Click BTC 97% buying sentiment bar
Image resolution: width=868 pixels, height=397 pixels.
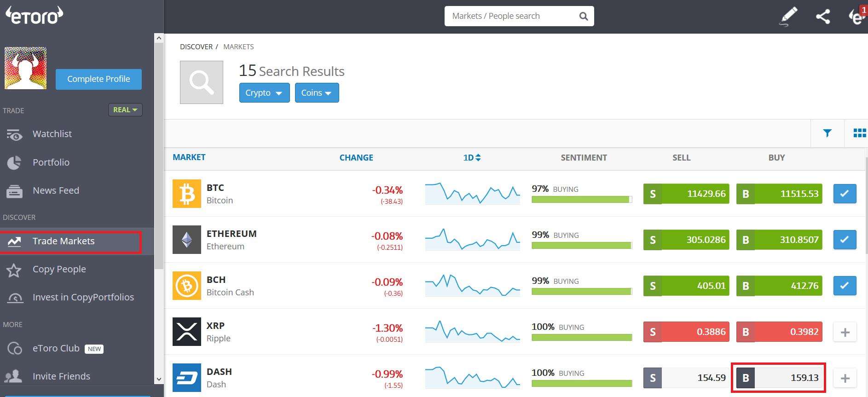[582, 199]
